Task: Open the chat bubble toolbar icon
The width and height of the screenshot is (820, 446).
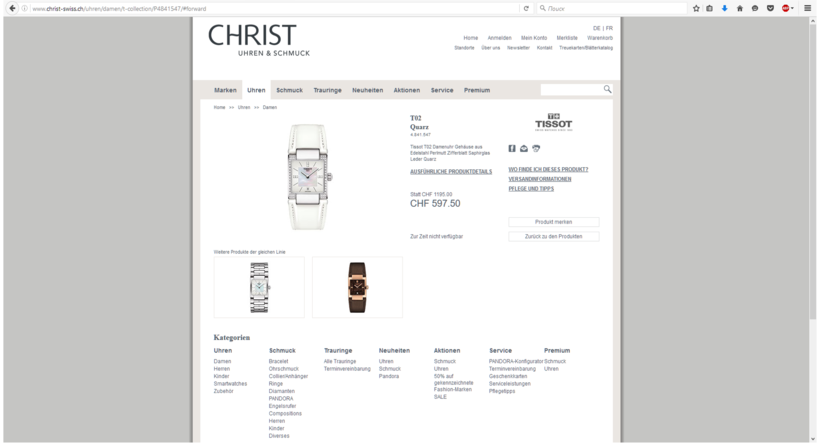Action: pos(755,8)
